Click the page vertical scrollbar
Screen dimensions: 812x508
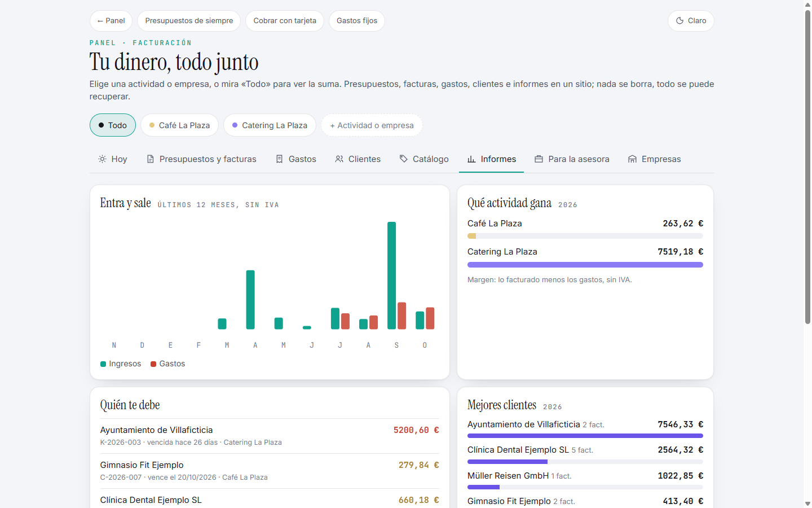point(807,167)
